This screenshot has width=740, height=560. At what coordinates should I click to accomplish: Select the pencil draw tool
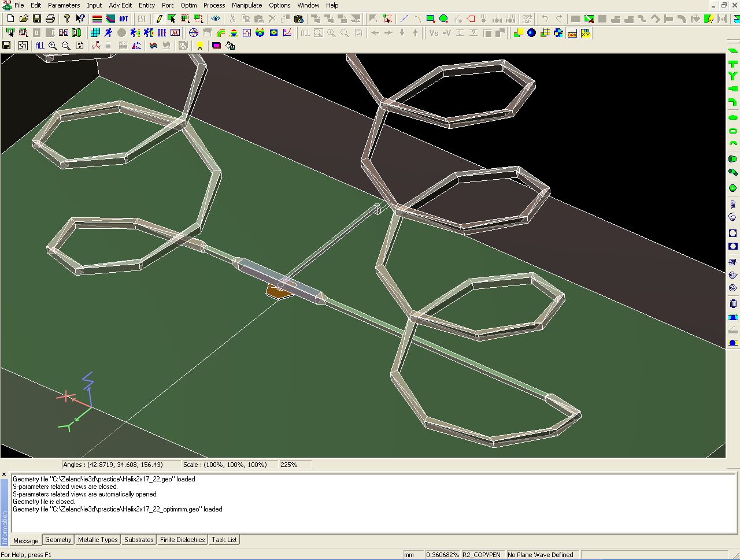coord(159,19)
